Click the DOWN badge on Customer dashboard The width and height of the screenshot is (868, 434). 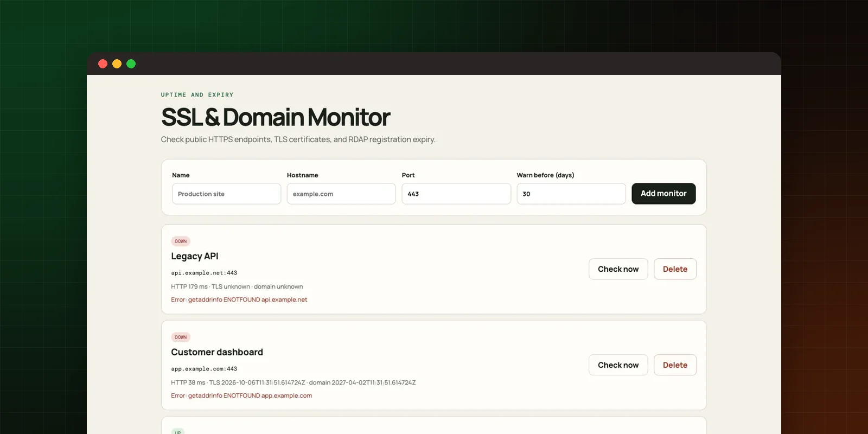pos(181,337)
